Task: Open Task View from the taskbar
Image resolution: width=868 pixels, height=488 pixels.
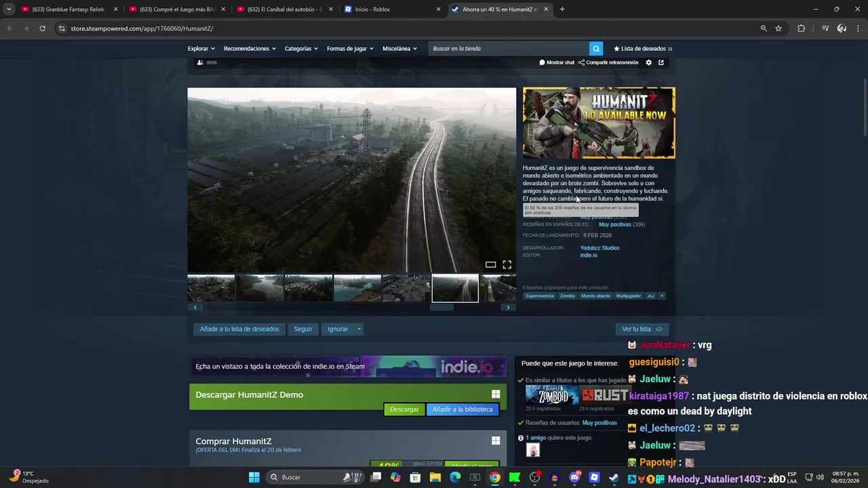Action: coord(376,477)
